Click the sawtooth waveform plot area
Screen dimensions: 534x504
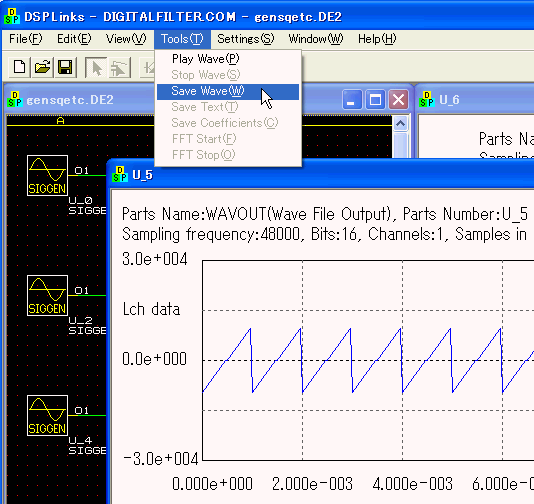coord(368,360)
